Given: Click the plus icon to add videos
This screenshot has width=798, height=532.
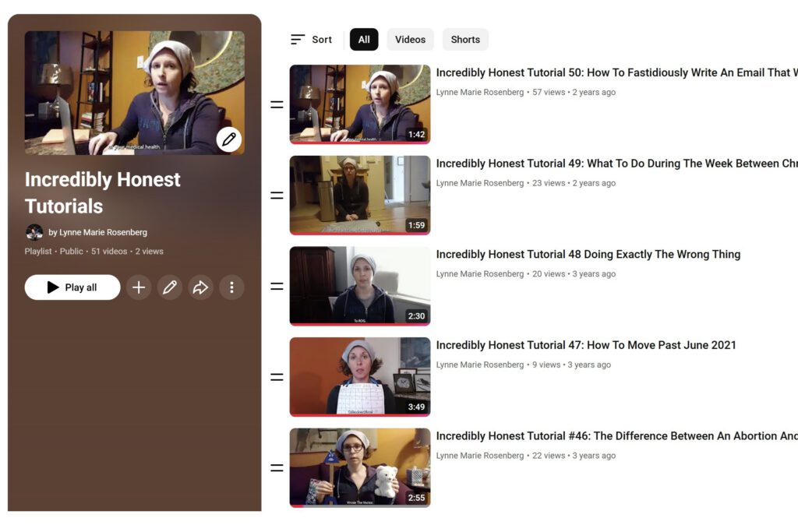Looking at the screenshot, I should (x=139, y=287).
